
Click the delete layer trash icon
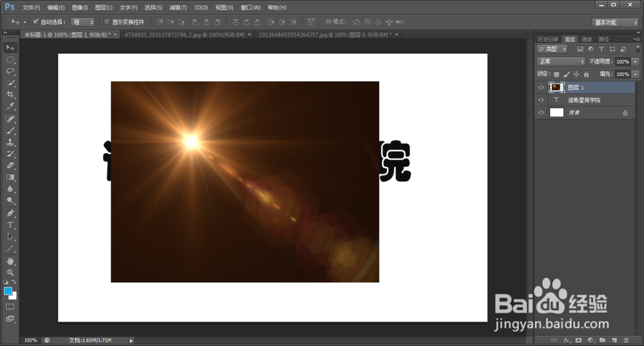(627, 340)
